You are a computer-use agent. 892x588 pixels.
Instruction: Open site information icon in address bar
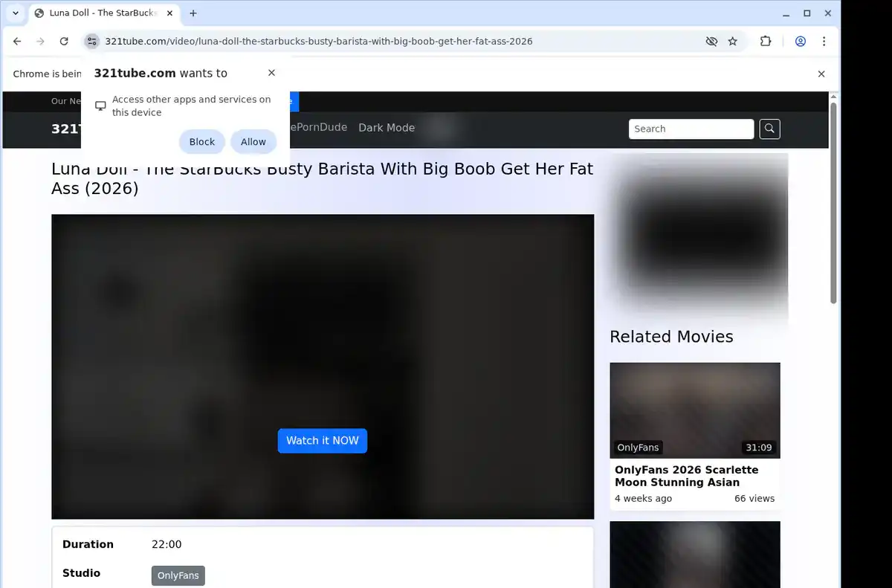91,42
